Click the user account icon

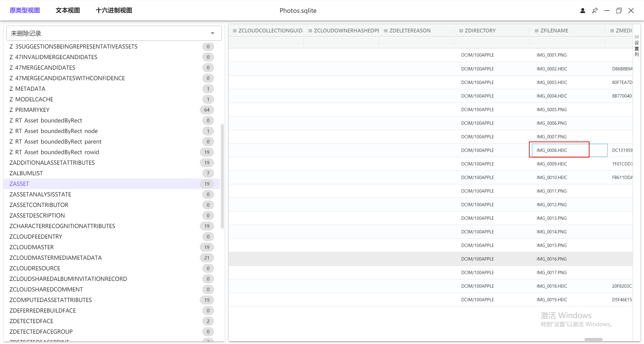[583, 11]
